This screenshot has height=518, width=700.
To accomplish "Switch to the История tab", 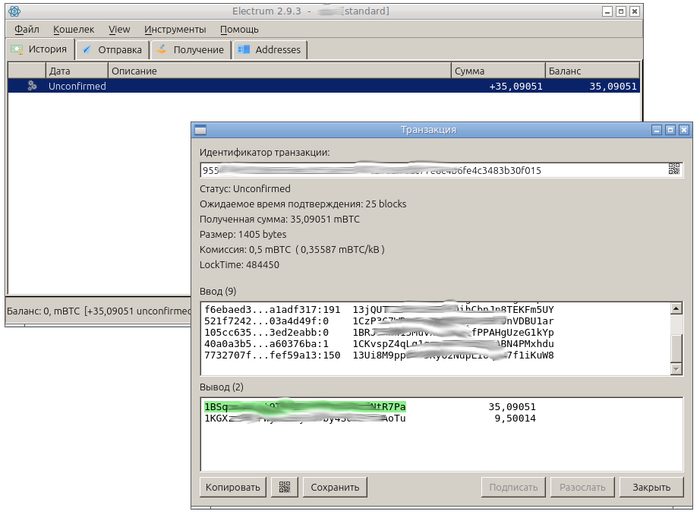I will [40, 49].
